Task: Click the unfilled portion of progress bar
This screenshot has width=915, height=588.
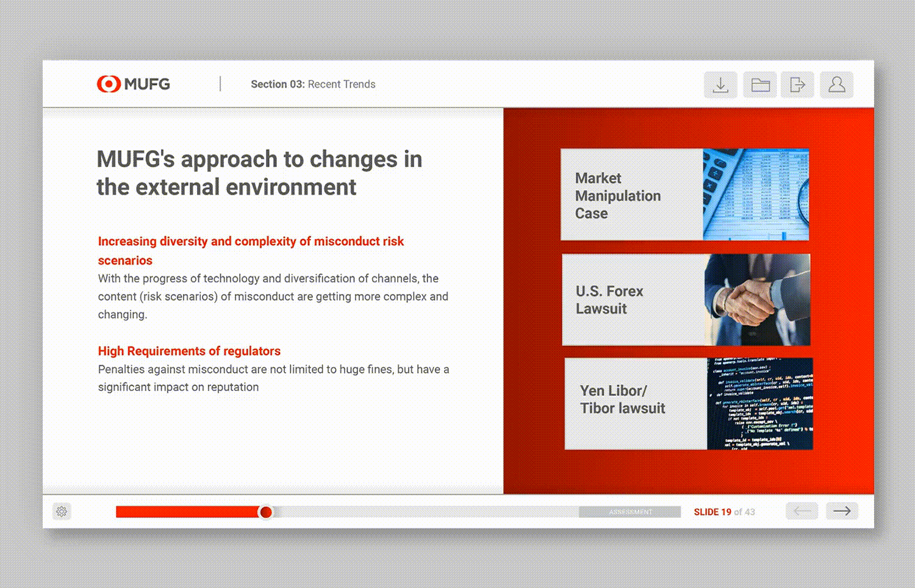Action: (426, 512)
